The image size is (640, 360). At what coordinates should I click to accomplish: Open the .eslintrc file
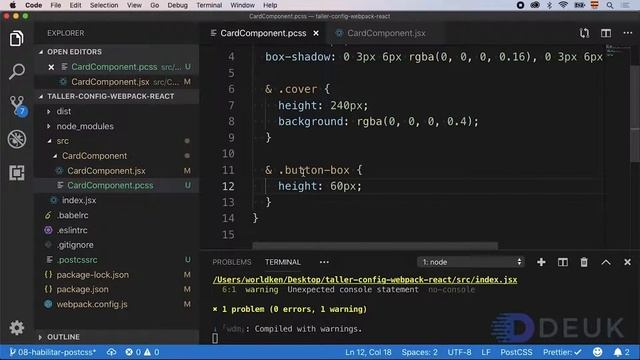[x=72, y=230]
